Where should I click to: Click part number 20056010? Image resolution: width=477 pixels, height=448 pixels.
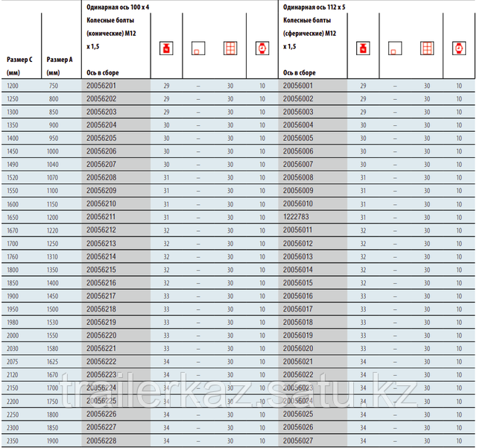pos(298,204)
